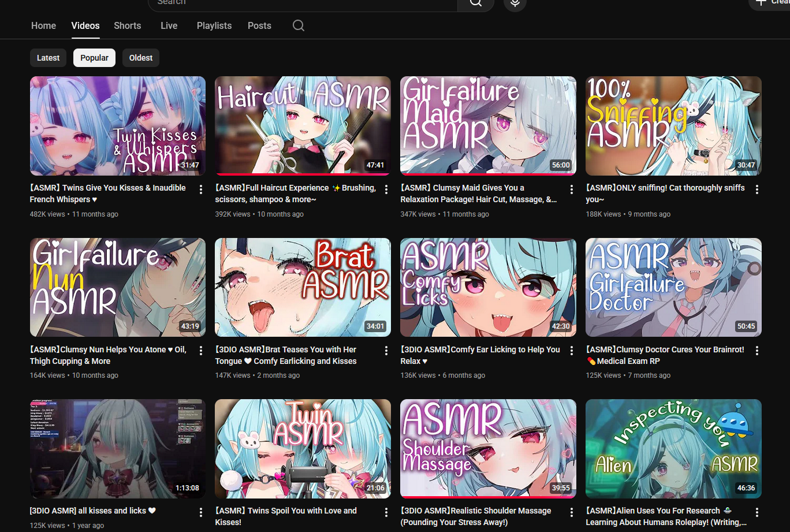The height and width of the screenshot is (532, 790).
Task: Switch to the Shorts tab
Action: 128,25
